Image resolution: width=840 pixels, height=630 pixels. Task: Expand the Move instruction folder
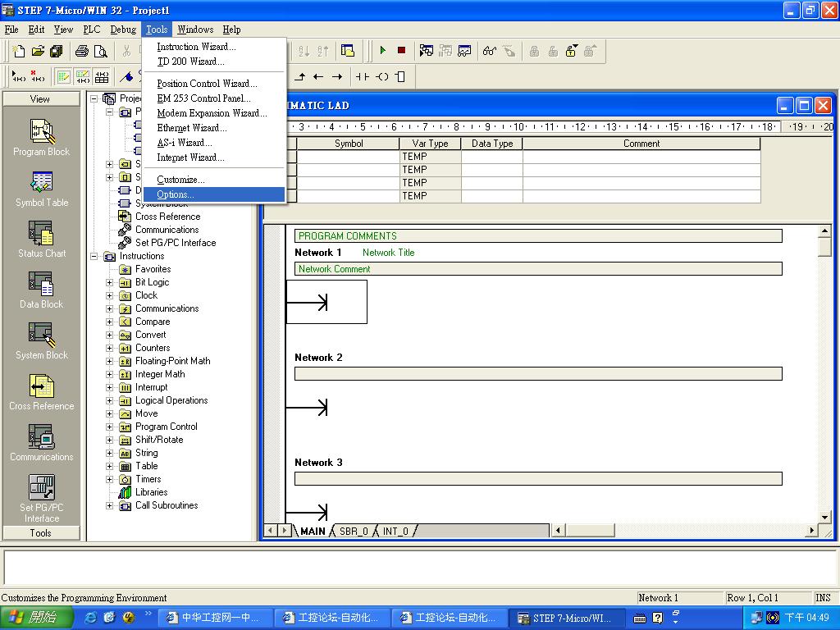[x=110, y=413]
